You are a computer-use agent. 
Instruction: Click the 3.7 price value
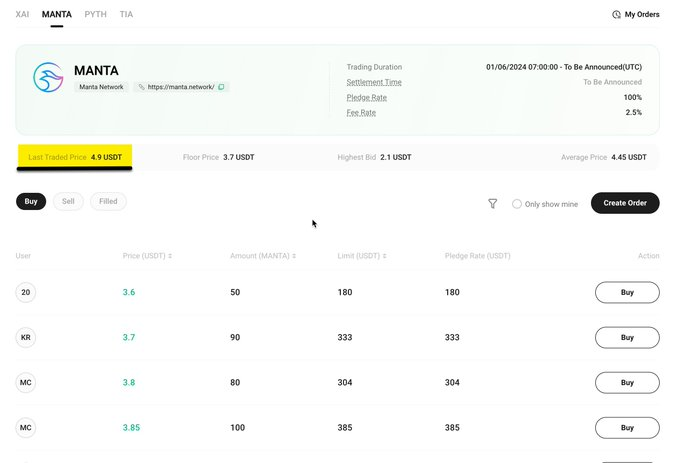pos(129,337)
